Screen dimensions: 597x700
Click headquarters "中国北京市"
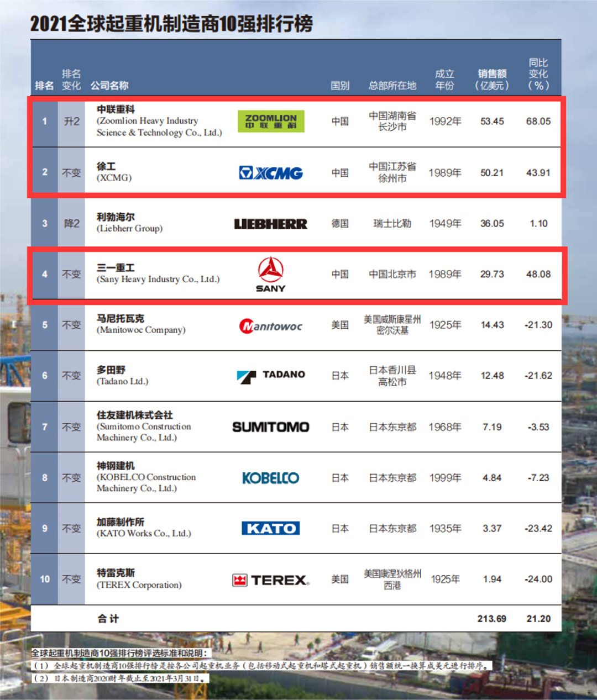pos(392,275)
